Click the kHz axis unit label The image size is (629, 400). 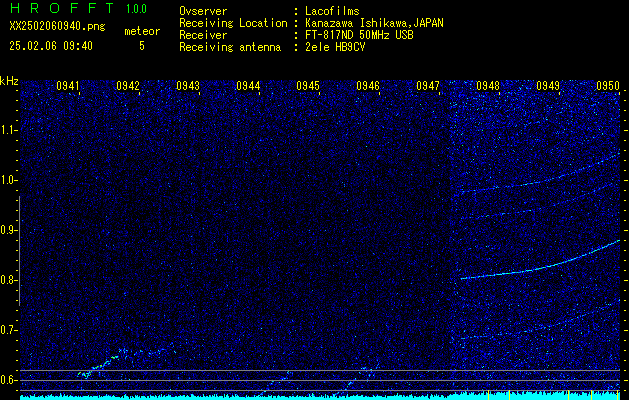9,81
